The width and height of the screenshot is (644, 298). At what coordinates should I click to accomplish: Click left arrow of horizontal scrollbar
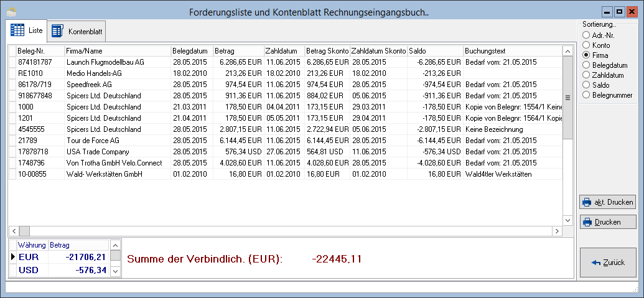coord(14,231)
